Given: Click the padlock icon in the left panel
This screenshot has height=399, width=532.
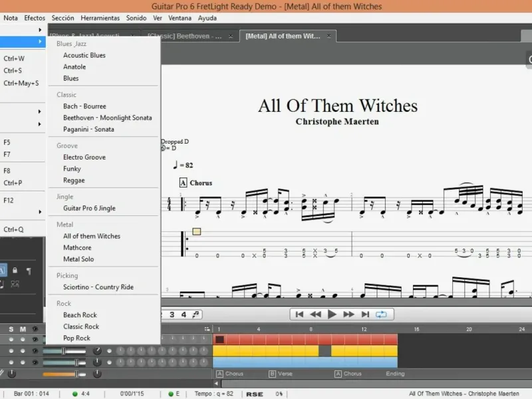Looking at the screenshot, I should (15, 271).
